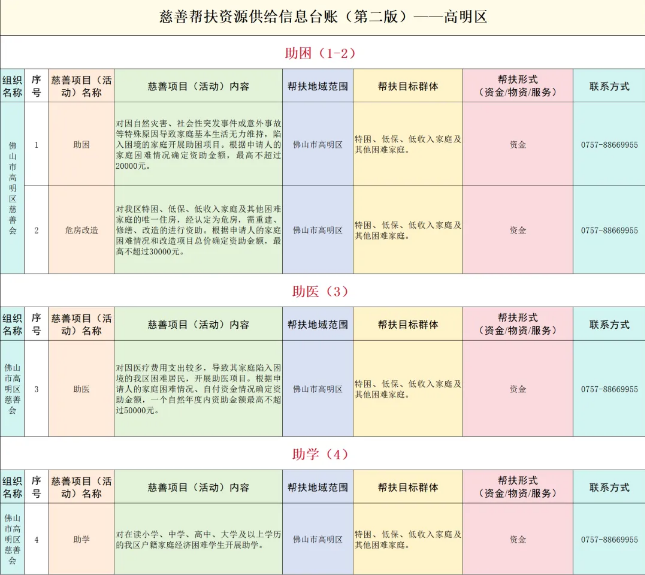Click 慈善项目（活动）内容 header in 助困 table
The width and height of the screenshot is (645, 575).
point(199,86)
